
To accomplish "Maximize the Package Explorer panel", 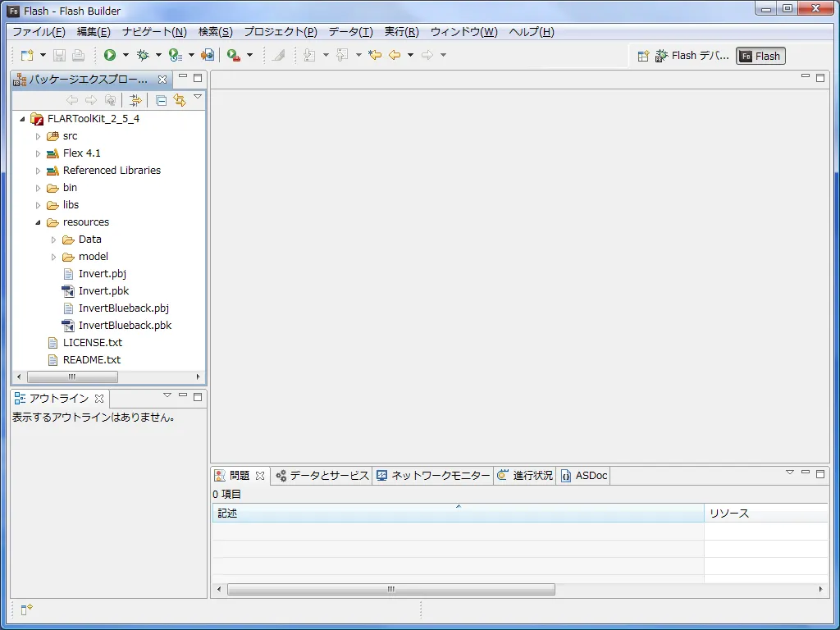I will pyautogui.click(x=198, y=78).
